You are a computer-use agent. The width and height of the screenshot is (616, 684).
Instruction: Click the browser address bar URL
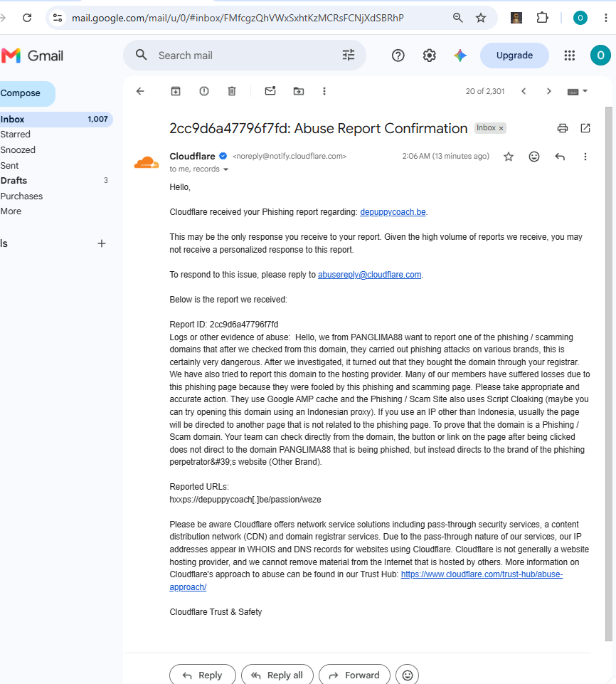[x=238, y=18]
